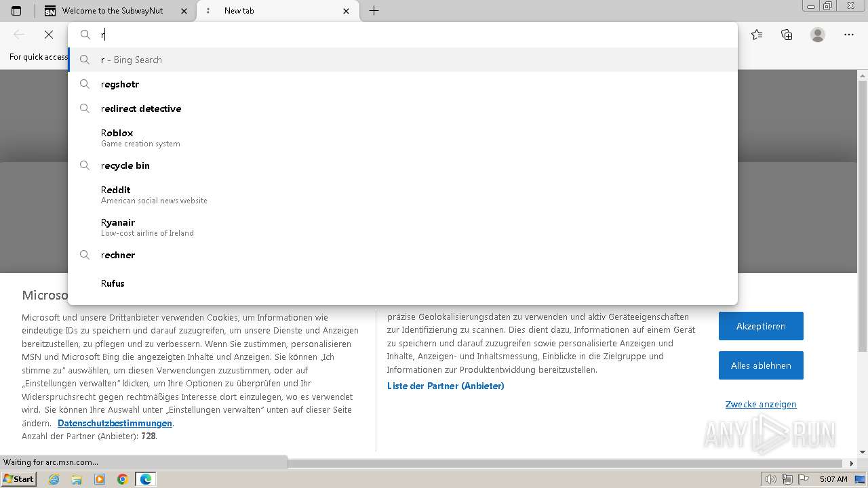
Task: Close the New tab tab
Action: point(347,11)
